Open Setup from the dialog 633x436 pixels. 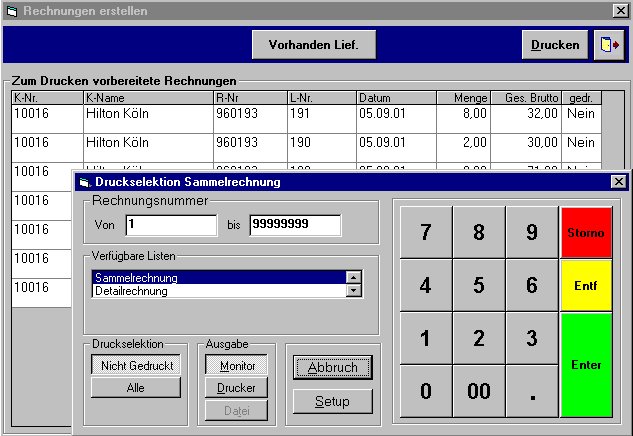tap(332, 401)
